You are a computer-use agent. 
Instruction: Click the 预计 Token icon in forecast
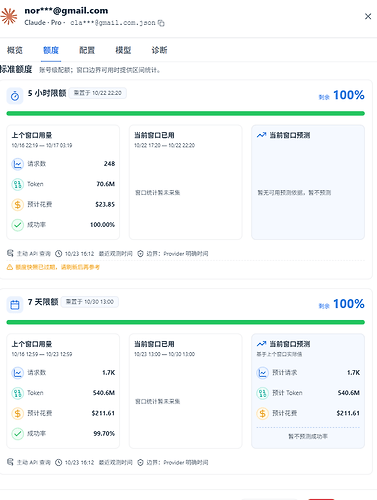coord(263,393)
